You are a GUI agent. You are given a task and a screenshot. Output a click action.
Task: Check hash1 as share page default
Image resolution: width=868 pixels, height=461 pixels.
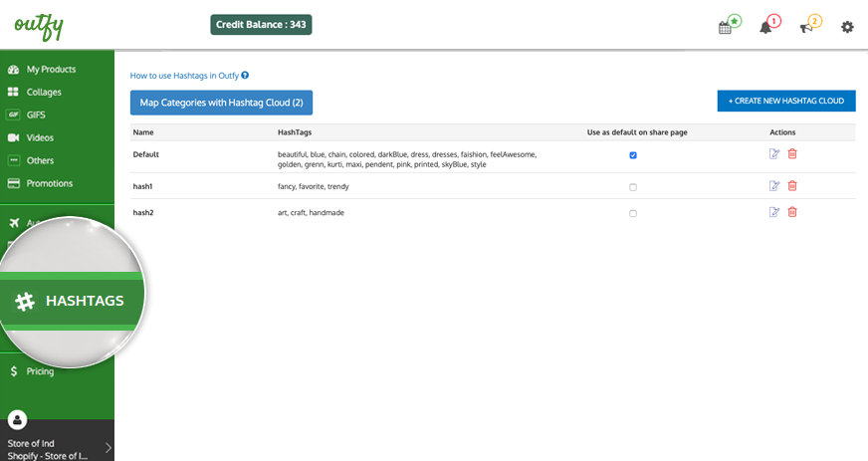pyautogui.click(x=633, y=187)
